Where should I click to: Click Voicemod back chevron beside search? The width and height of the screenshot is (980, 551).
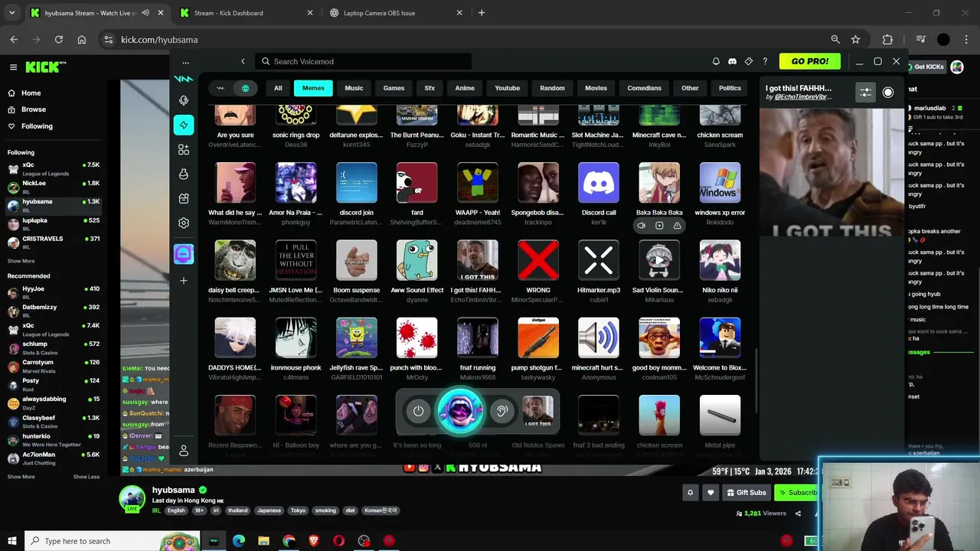(243, 61)
